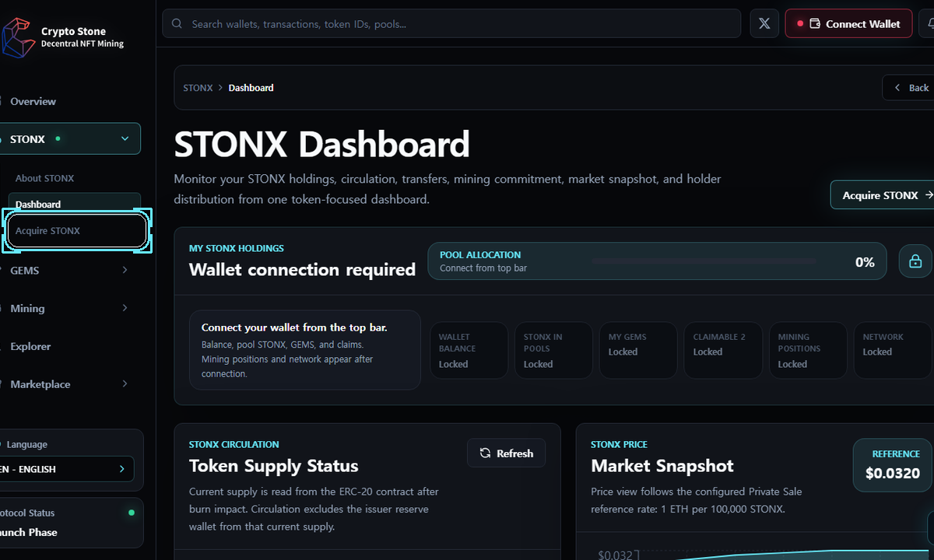This screenshot has width=934, height=560.
Task: Click the Market Snapshot heading
Action: (662, 466)
